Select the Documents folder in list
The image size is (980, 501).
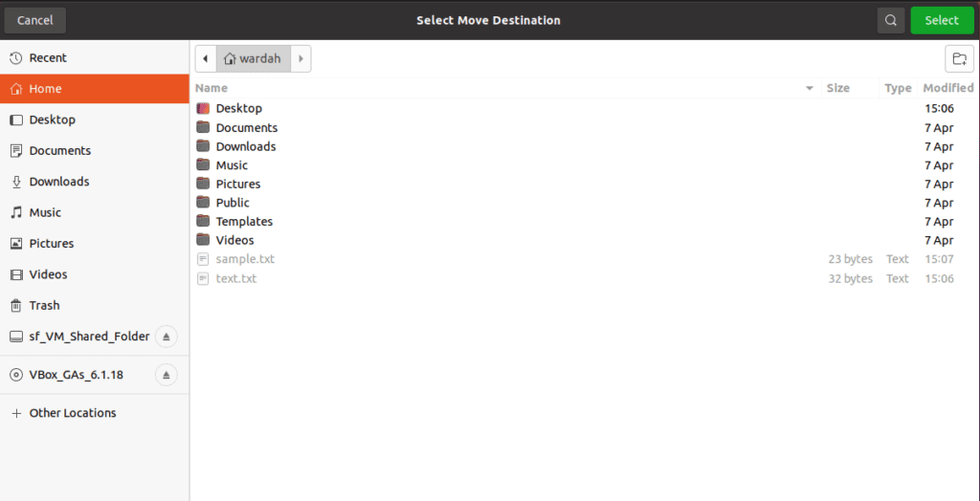coord(246,127)
